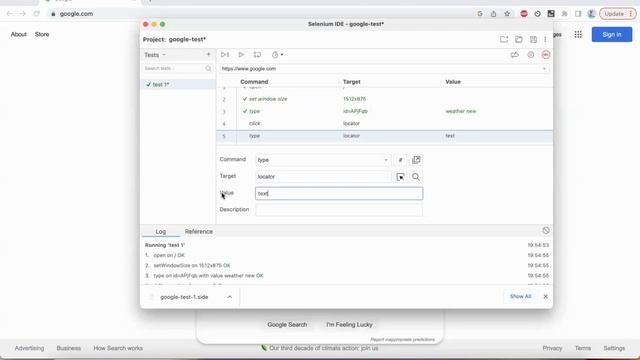Open the Selenium IDE more options menu
Image resolution: width=640 pixels, height=360 pixels.
545,39
